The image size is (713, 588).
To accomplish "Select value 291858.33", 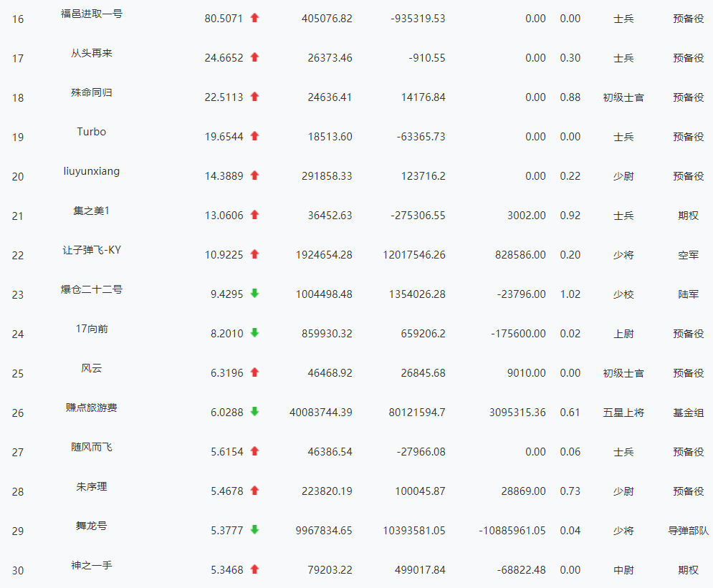I will (x=327, y=176).
